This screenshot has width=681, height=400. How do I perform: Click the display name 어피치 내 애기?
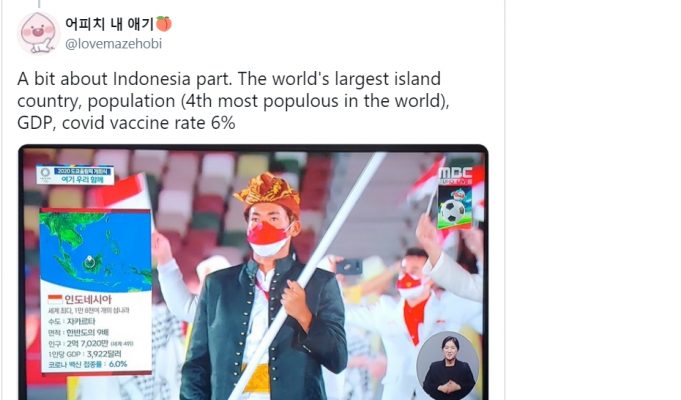(x=109, y=24)
